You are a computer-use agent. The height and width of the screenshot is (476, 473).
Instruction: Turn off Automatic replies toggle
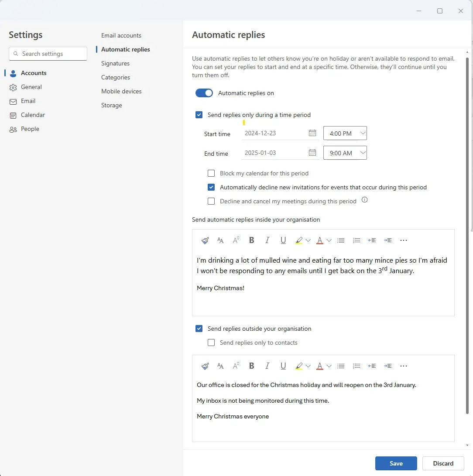click(x=204, y=93)
